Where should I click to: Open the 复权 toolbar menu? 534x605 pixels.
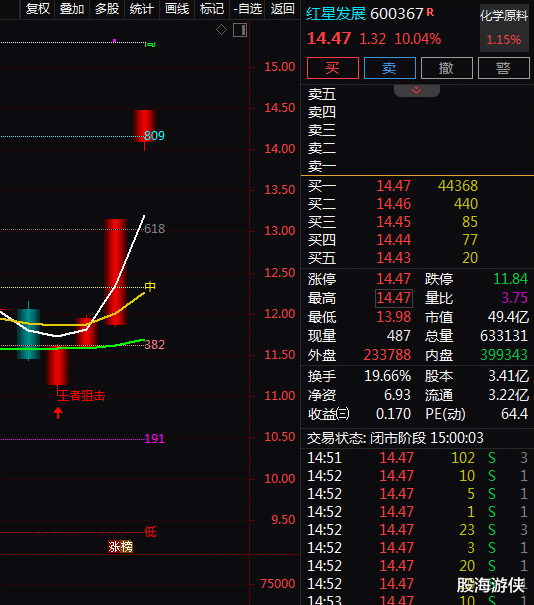(37, 8)
